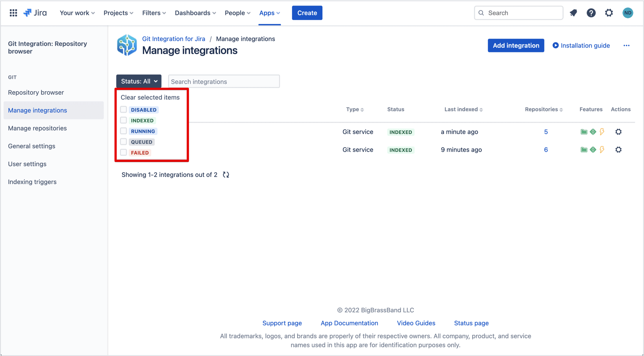The image size is (644, 356).
Task: Check the FAILED status filter
Action: click(124, 152)
